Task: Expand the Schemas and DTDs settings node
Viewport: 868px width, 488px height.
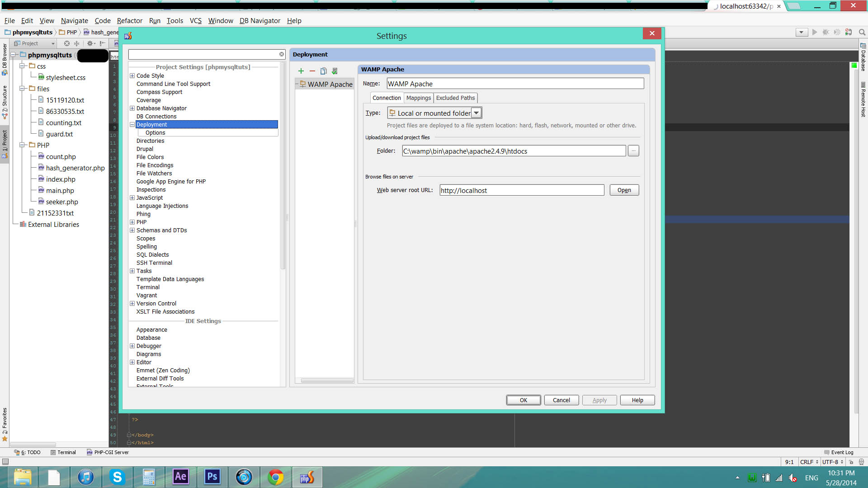Action: pos(132,230)
